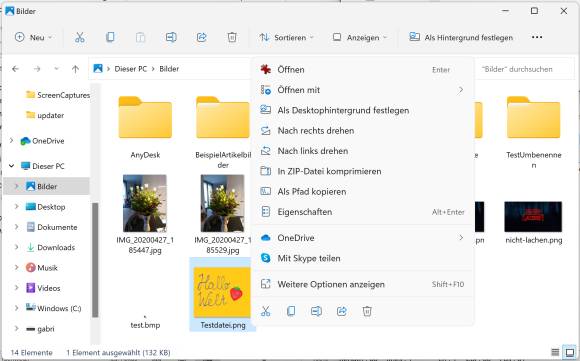The image size is (580, 361).
Task: Click the forward navigation arrow
Action: tap(37, 69)
